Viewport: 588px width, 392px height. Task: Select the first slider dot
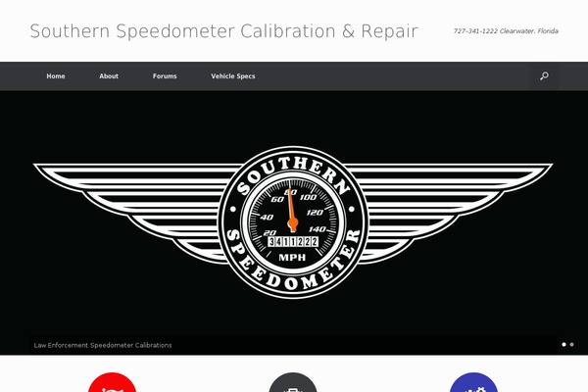pos(563,344)
